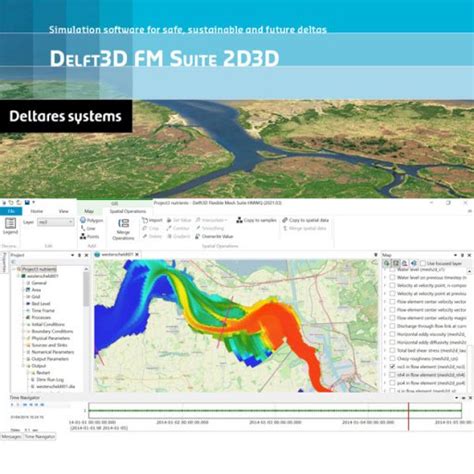Screen dimensions: 474x474
Task: Open the Layer dropdown in ribbon
Action: click(x=55, y=222)
